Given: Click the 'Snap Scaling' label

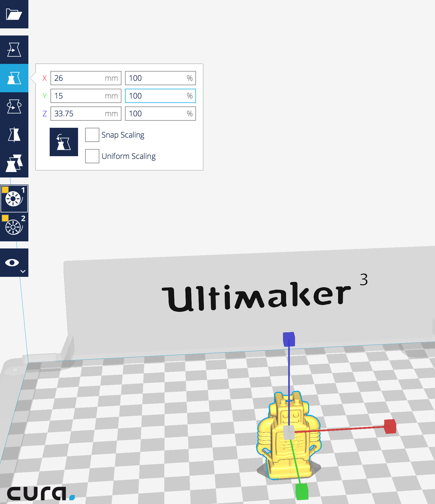Looking at the screenshot, I should pyautogui.click(x=123, y=135).
